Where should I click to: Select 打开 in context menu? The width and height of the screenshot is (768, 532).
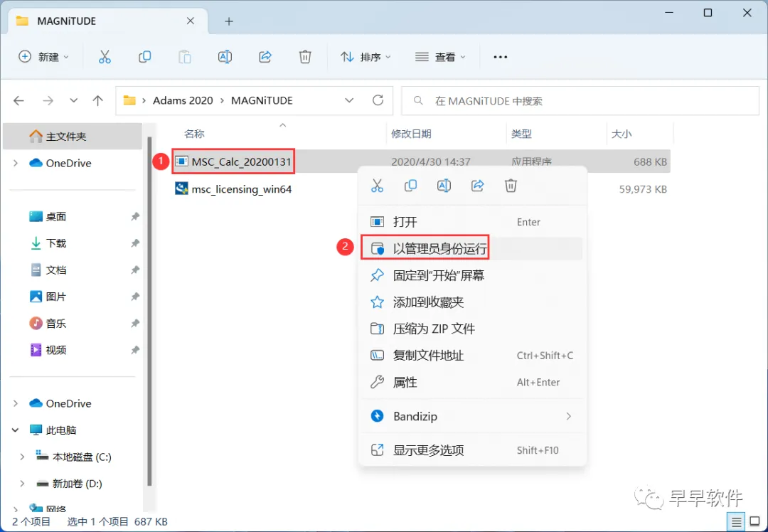click(x=471, y=222)
